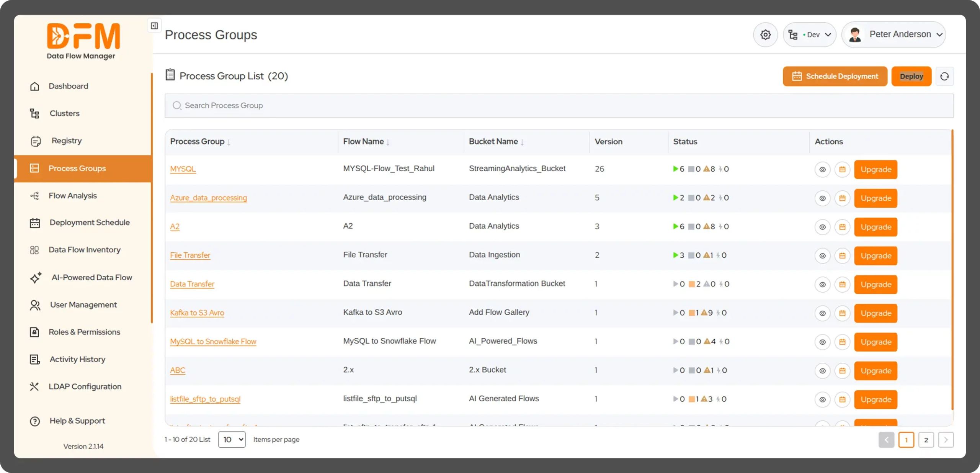Click the Schedule Deployment button

(x=835, y=76)
